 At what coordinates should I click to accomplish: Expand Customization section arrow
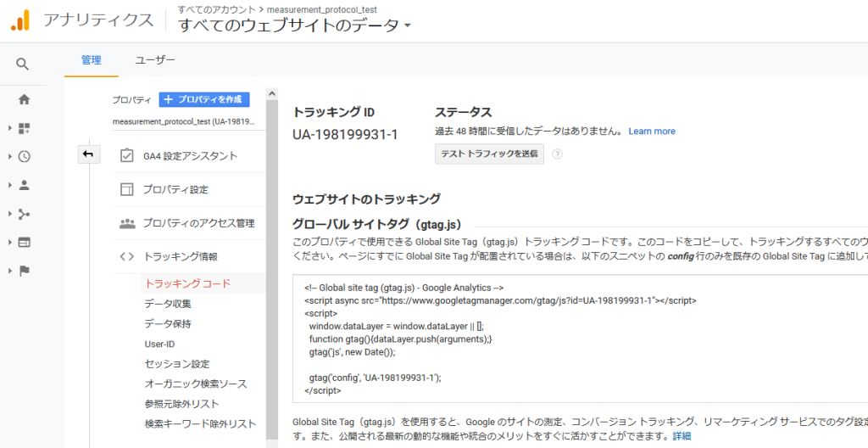[10, 129]
